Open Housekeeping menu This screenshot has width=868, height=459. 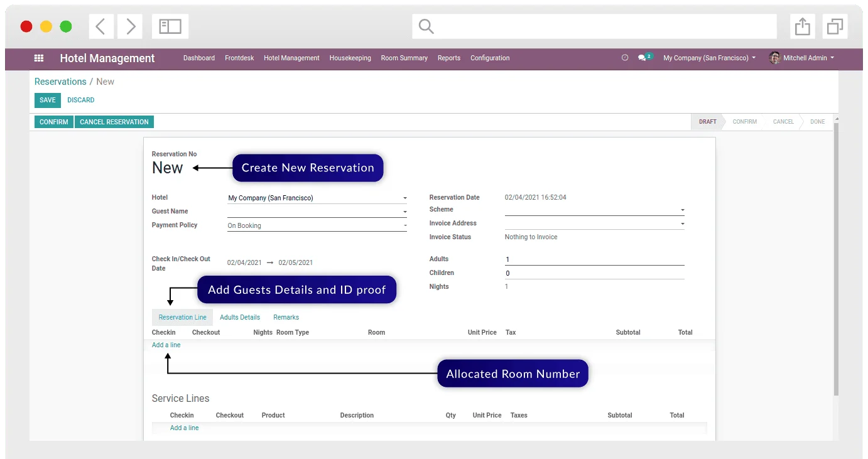click(x=350, y=58)
